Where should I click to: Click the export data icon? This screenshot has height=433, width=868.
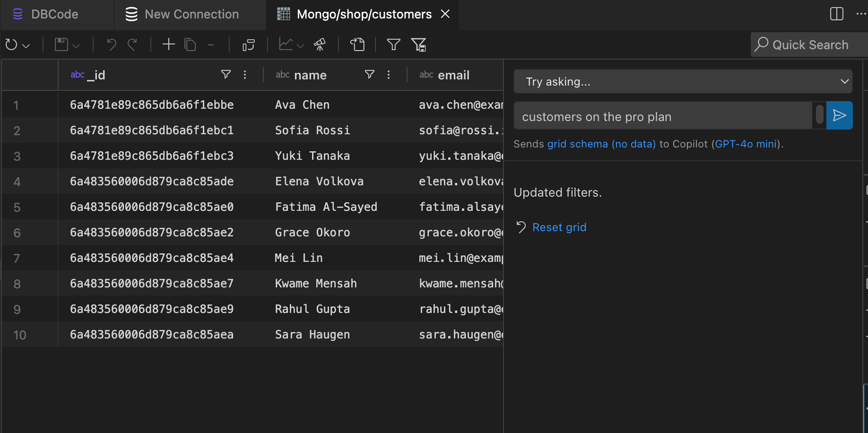click(357, 45)
